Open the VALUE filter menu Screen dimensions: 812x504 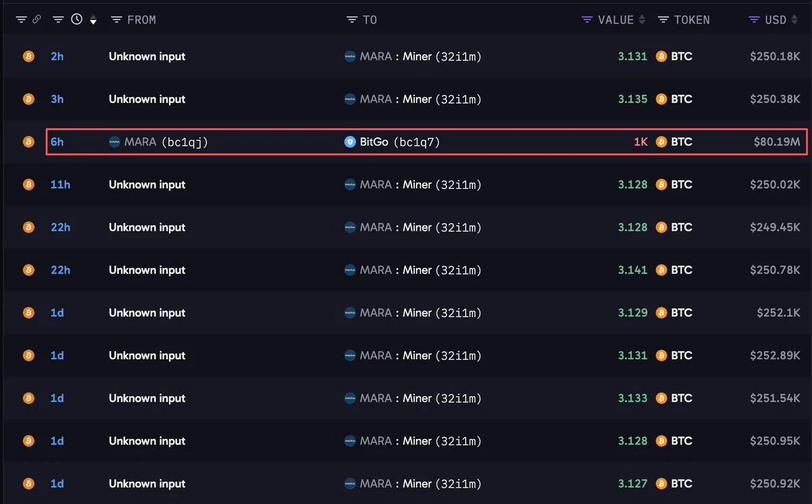[587, 20]
